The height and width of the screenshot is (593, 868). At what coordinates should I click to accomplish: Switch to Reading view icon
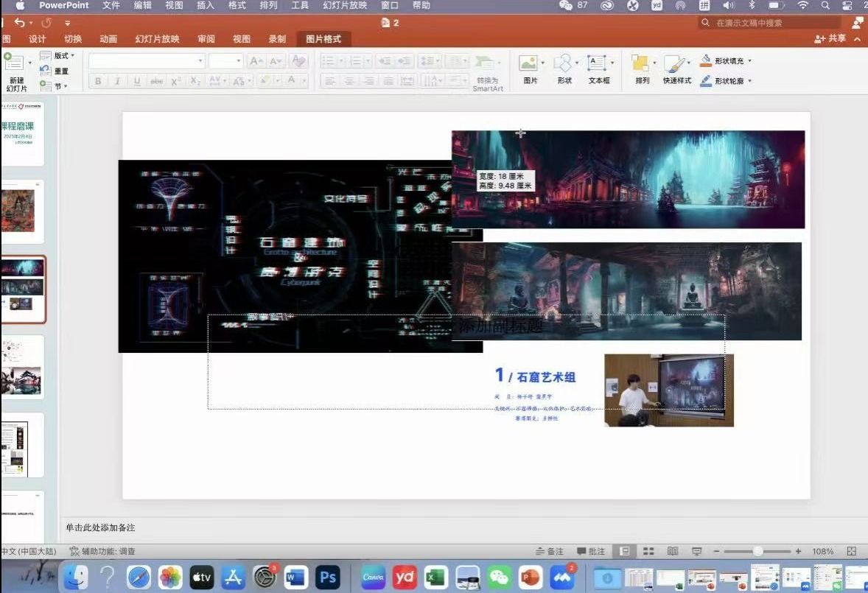[x=672, y=551]
